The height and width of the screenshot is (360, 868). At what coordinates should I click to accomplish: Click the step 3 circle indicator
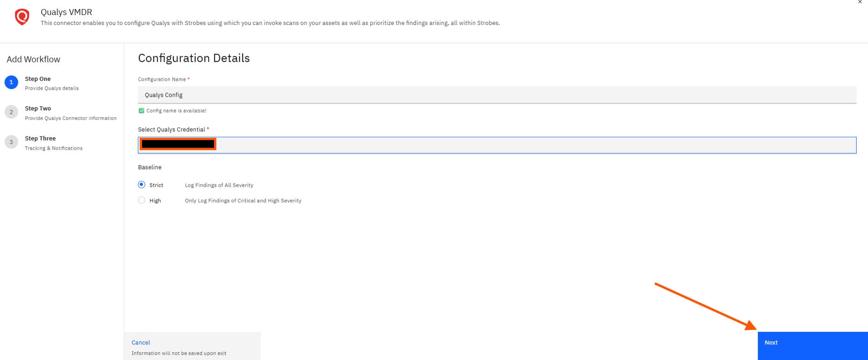pyautogui.click(x=11, y=142)
